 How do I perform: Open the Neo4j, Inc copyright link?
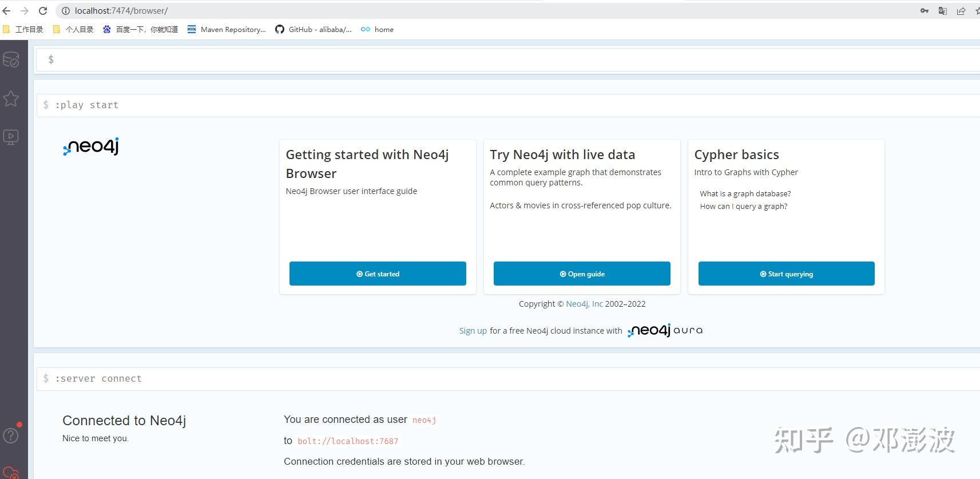coord(584,304)
